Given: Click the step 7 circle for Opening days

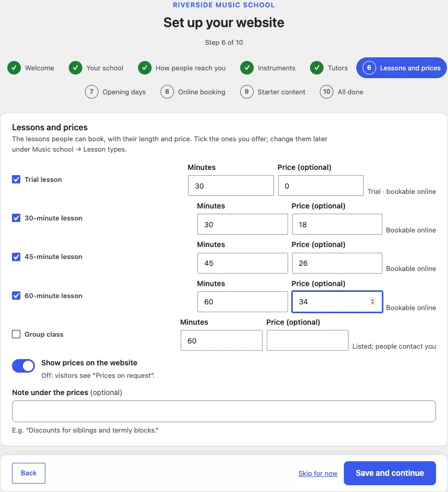Looking at the screenshot, I should [x=91, y=92].
